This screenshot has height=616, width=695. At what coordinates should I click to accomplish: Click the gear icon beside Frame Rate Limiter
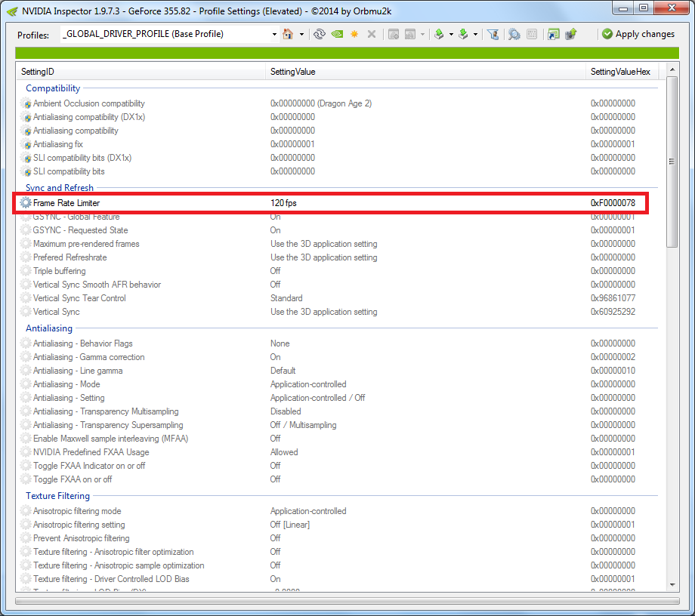[26, 203]
